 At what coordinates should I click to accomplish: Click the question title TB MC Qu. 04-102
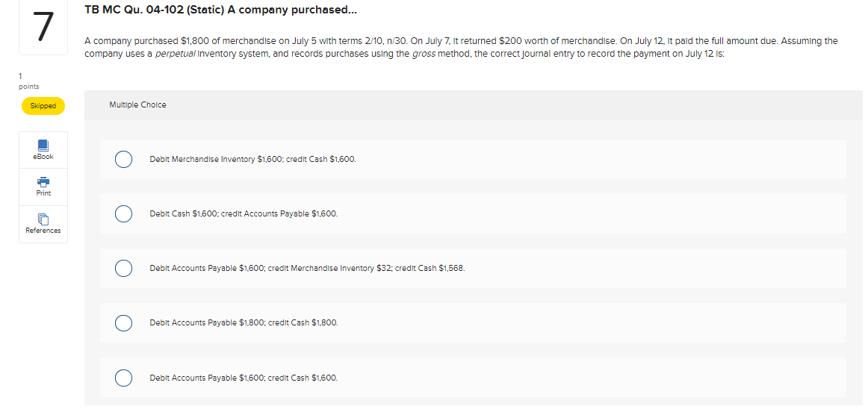pos(221,10)
